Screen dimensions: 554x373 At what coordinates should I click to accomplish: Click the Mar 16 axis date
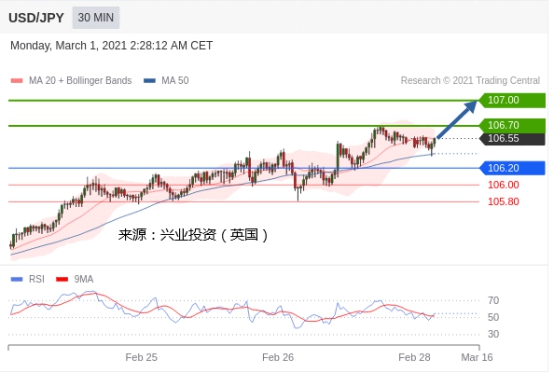tap(477, 357)
